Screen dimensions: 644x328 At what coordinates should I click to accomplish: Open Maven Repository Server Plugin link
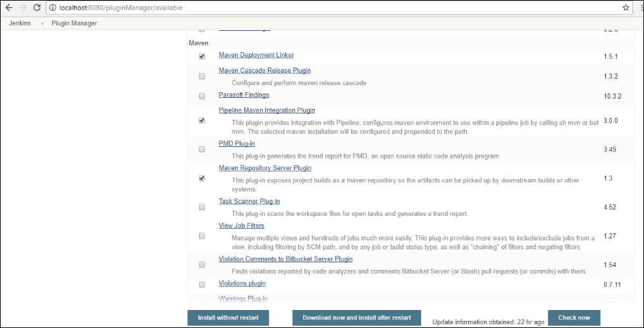pyautogui.click(x=265, y=168)
